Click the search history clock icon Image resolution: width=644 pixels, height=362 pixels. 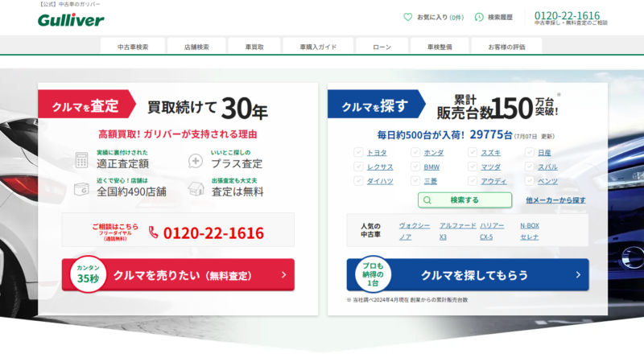pyautogui.click(x=479, y=17)
